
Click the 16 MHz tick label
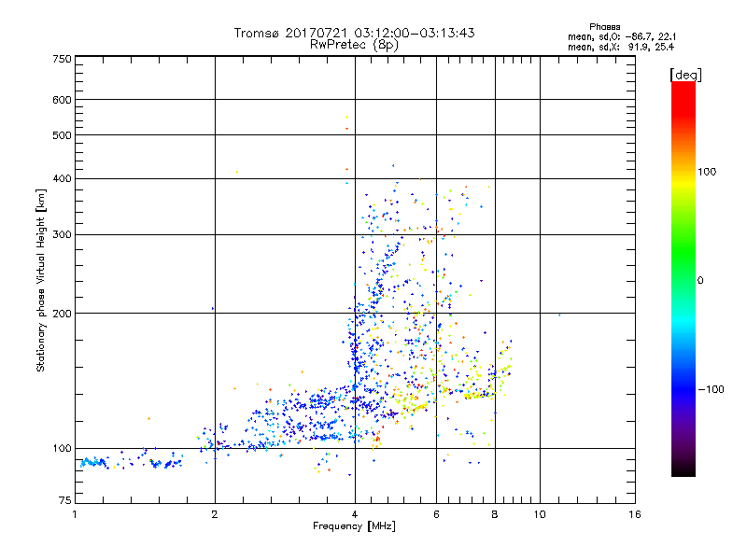pos(635,514)
